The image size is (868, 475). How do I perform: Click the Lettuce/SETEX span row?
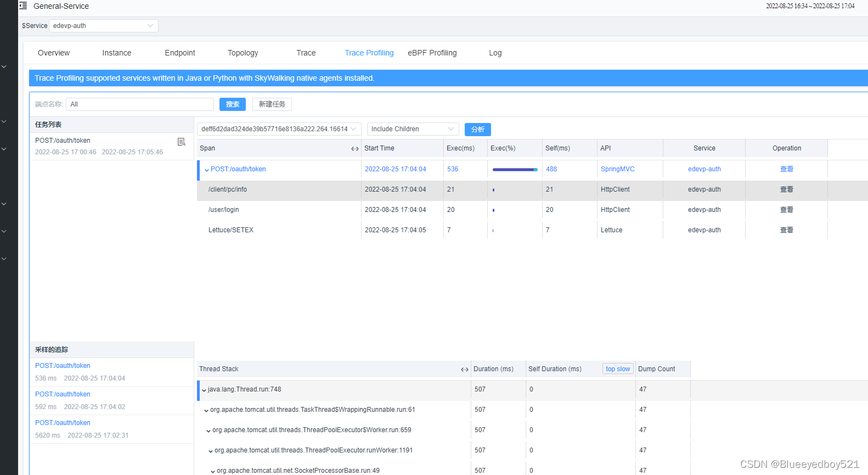532,230
